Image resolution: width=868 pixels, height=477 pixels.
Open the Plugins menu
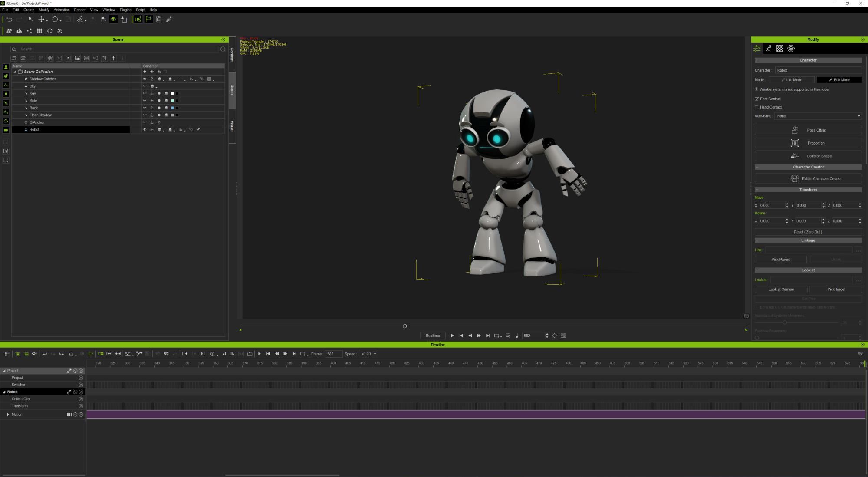click(125, 10)
